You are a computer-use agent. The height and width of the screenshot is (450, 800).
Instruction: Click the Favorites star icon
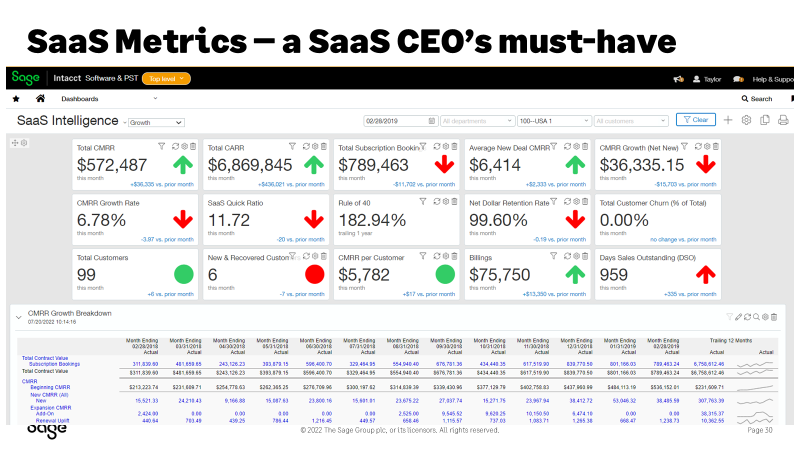click(15, 99)
